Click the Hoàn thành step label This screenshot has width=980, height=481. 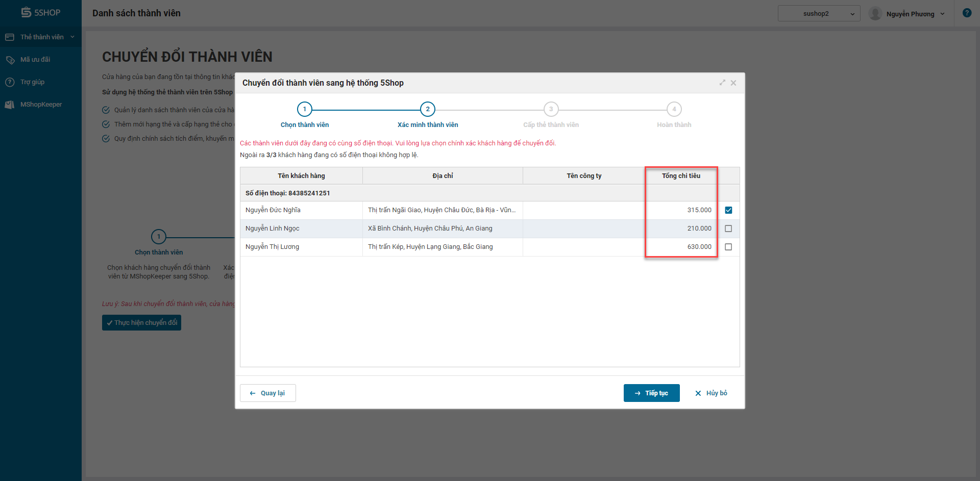click(674, 125)
